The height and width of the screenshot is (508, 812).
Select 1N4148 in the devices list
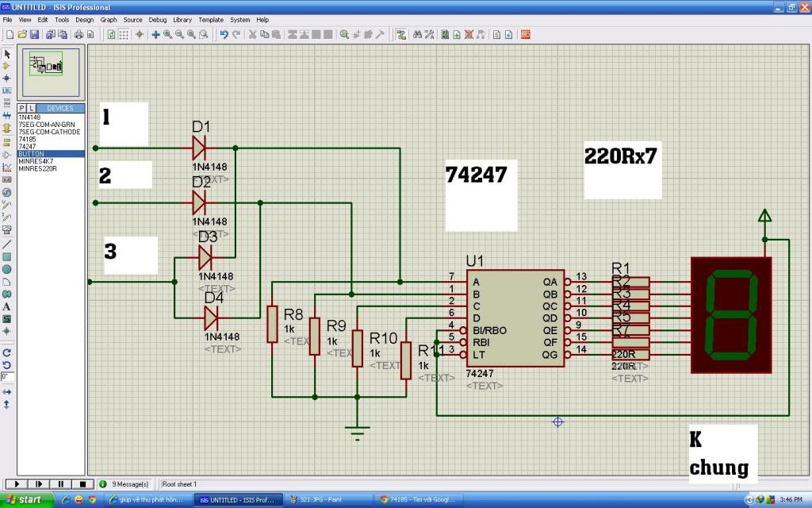coord(51,117)
